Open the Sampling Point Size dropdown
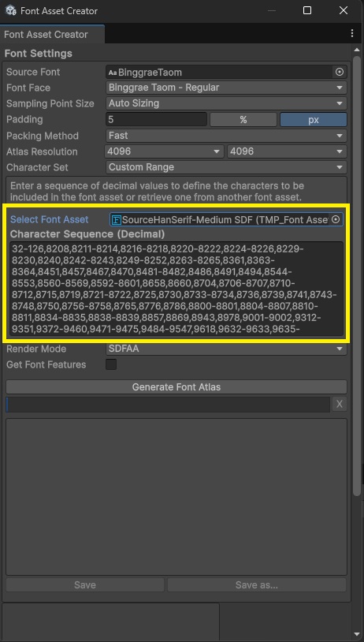 click(226, 103)
